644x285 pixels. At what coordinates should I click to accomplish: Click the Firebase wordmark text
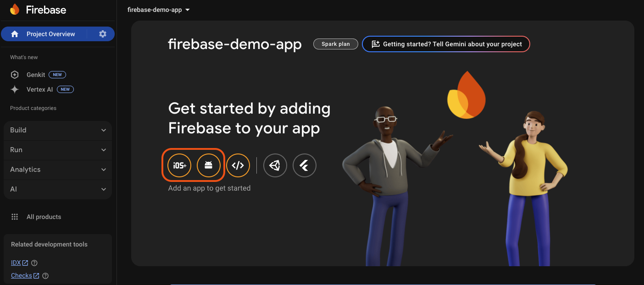click(x=46, y=10)
